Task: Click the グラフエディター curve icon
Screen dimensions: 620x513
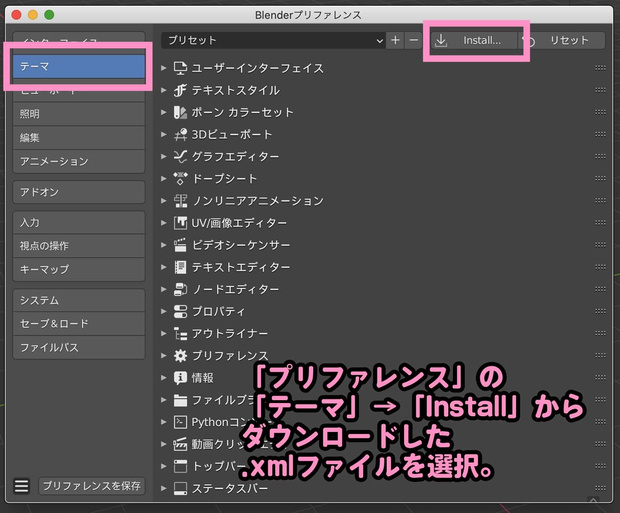Action: click(x=180, y=157)
